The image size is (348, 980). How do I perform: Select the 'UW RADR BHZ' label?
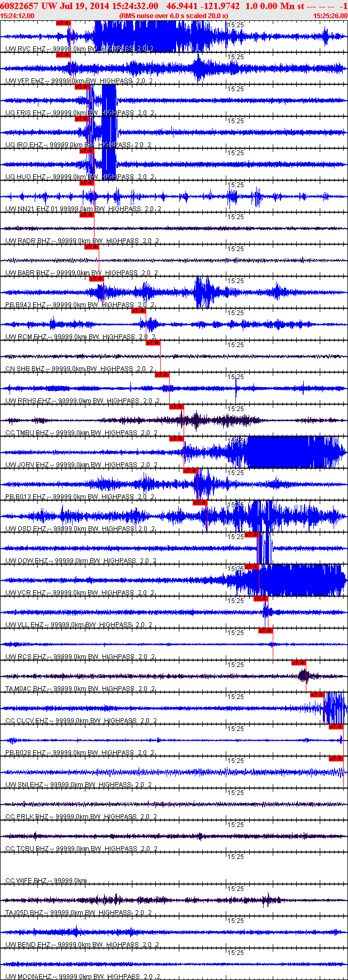click(x=28, y=241)
